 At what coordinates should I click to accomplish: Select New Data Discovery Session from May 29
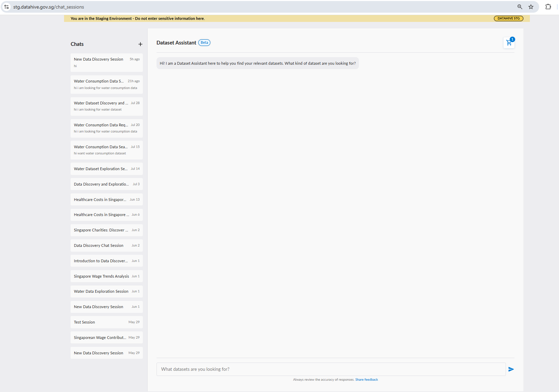[107, 353]
